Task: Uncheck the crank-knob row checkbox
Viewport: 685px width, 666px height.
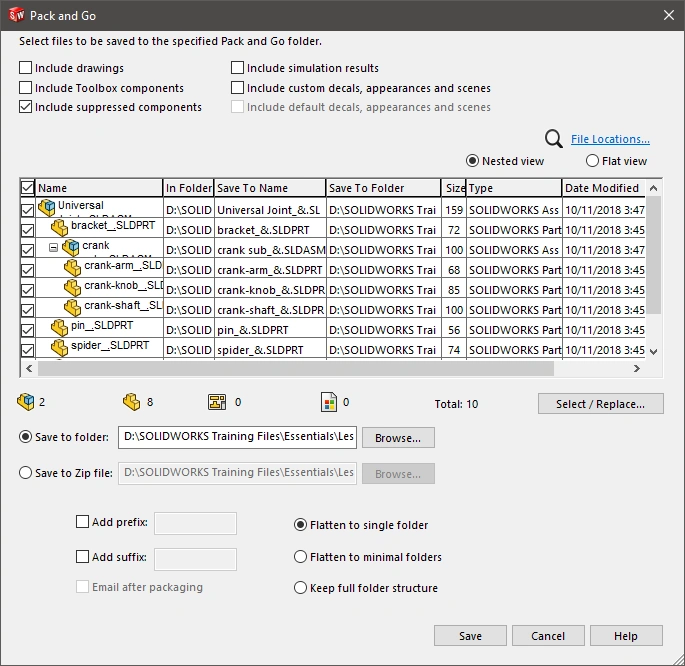Action: coord(27,290)
